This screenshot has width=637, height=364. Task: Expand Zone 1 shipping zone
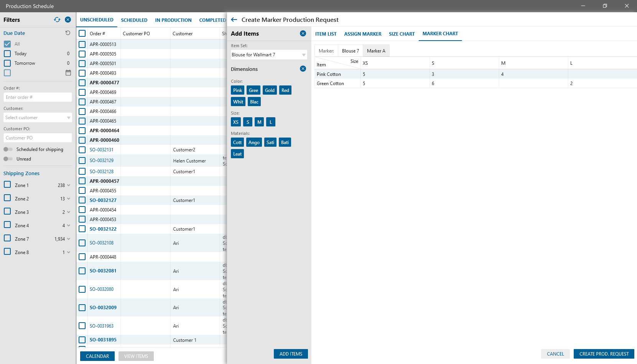pyautogui.click(x=69, y=185)
